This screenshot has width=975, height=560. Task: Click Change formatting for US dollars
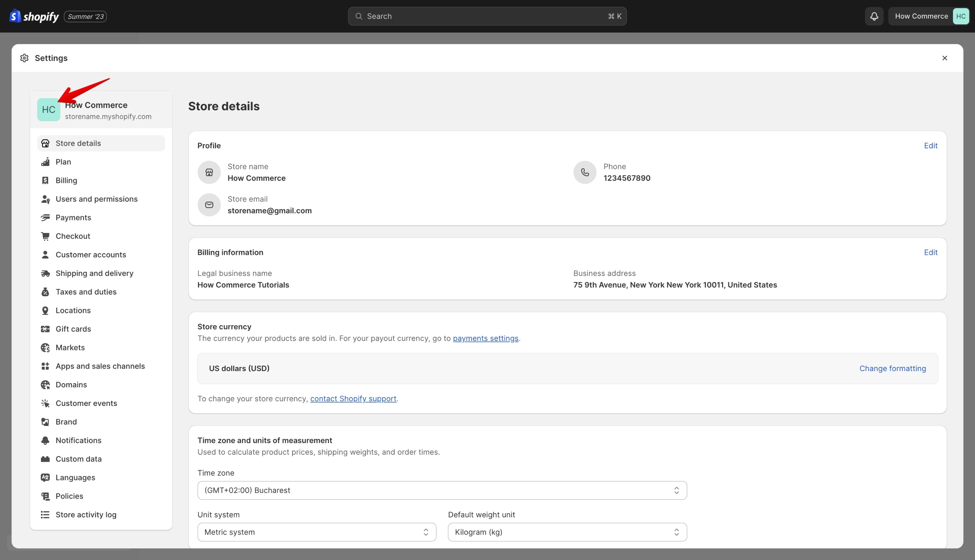(x=892, y=368)
